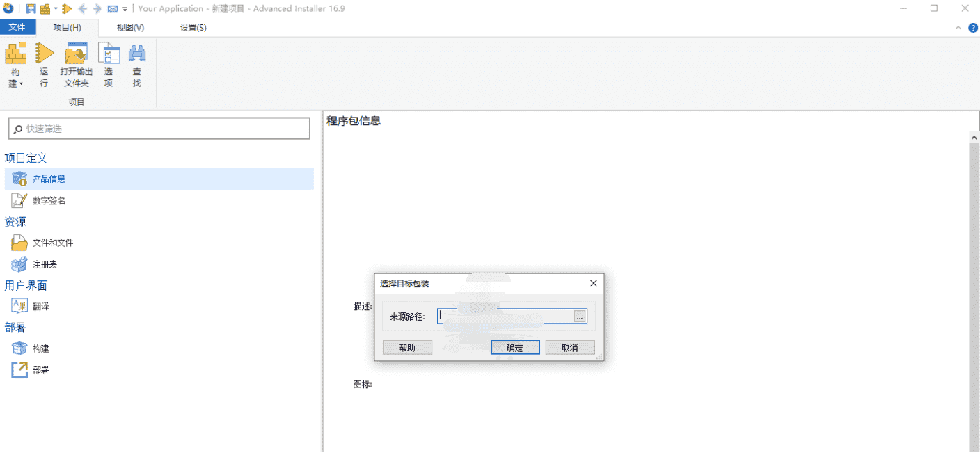Viewport: 980px width, 452px height.
Task: Open the 文件 menu
Action: (x=18, y=26)
